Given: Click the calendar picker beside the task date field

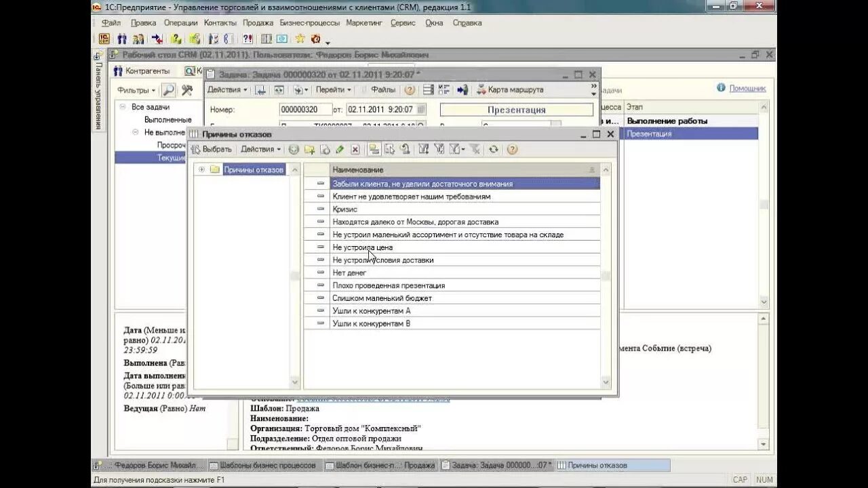Looking at the screenshot, I should pos(421,109).
